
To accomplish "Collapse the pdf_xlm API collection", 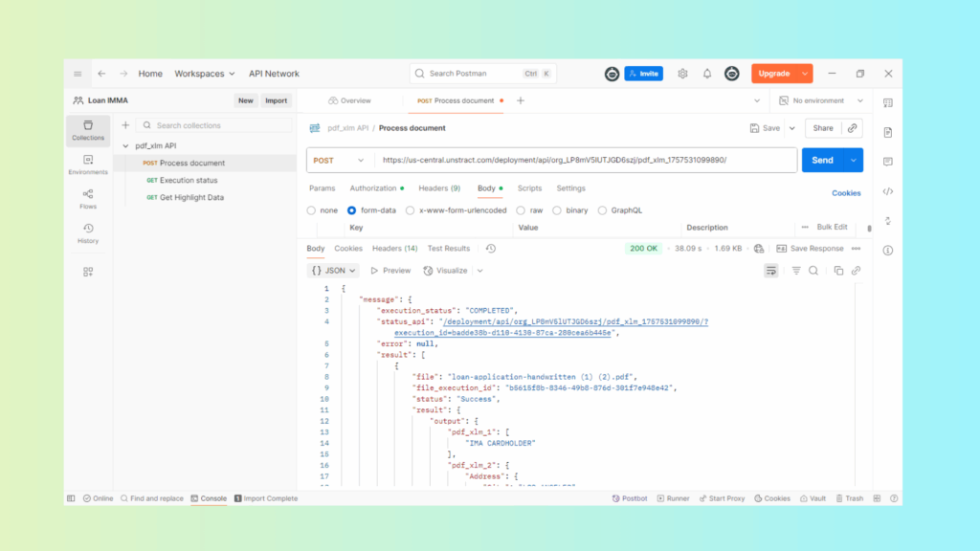I will pos(125,146).
